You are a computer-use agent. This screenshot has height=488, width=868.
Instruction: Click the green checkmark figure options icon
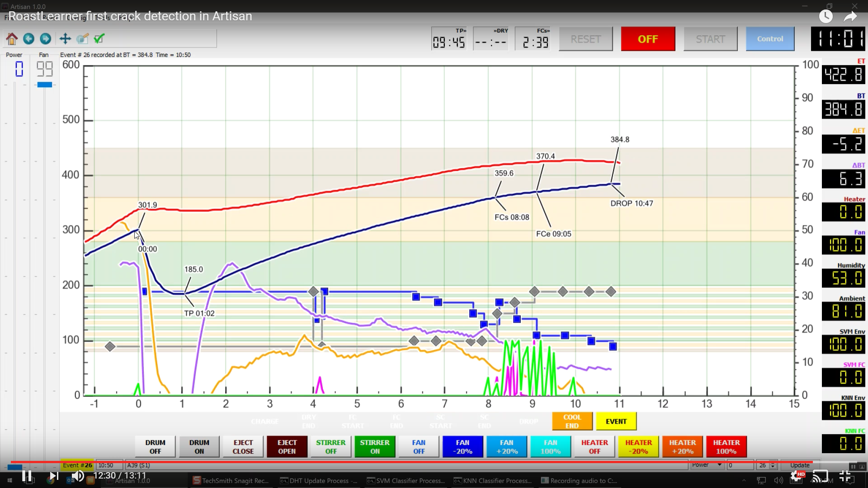coord(99,39)
